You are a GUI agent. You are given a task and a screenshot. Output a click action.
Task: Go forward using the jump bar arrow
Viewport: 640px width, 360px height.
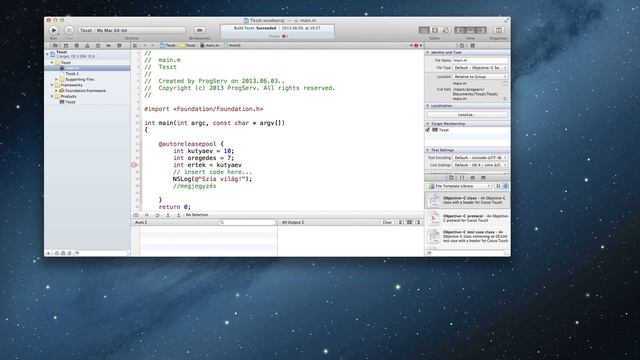click(x=153, y=46)
